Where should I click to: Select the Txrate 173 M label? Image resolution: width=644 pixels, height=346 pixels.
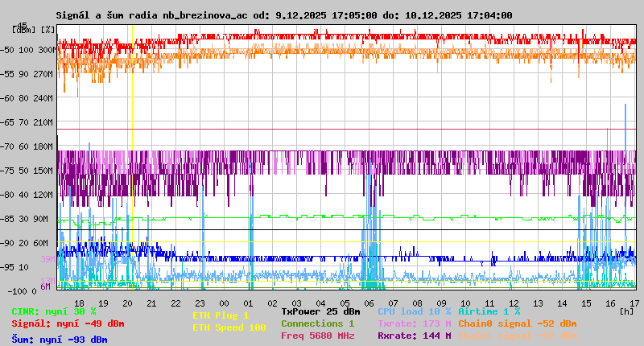pyautogui.click(x=414, y=323)
